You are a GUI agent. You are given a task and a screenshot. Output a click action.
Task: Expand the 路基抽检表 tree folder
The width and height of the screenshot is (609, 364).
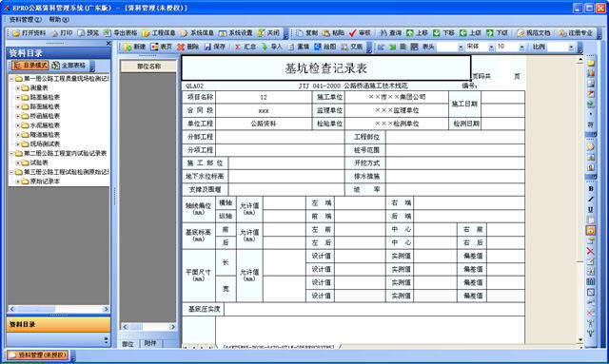click(17, 97)
